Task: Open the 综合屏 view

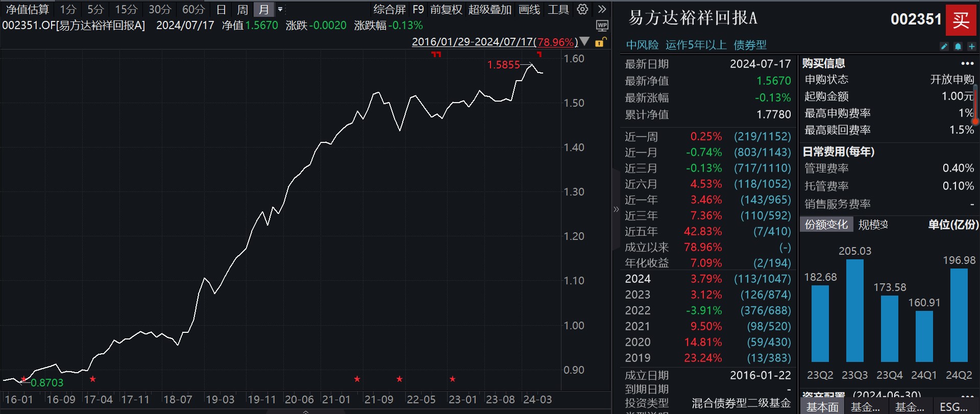Action: (x=389, y=9)
